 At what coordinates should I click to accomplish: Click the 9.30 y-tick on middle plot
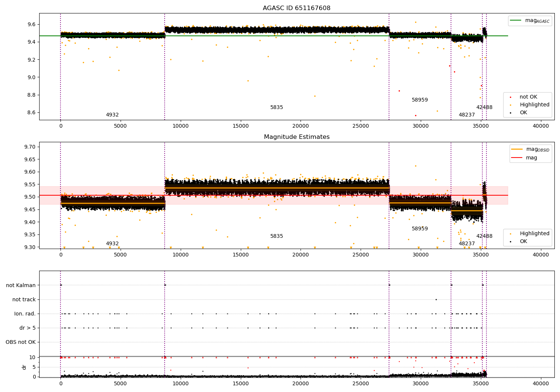tap(29, 248)
